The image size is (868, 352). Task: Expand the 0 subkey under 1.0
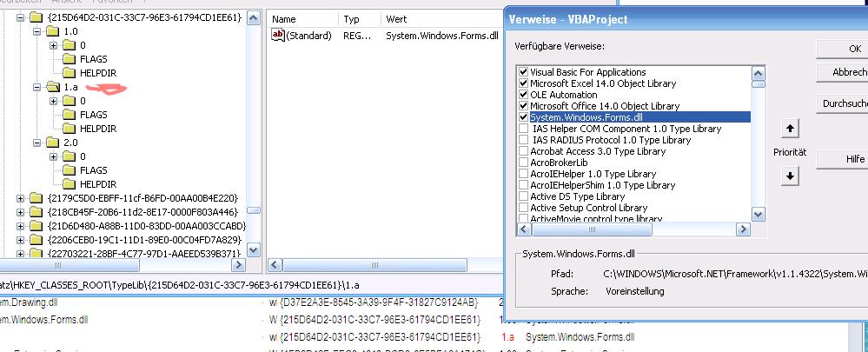tap(54, 45)
